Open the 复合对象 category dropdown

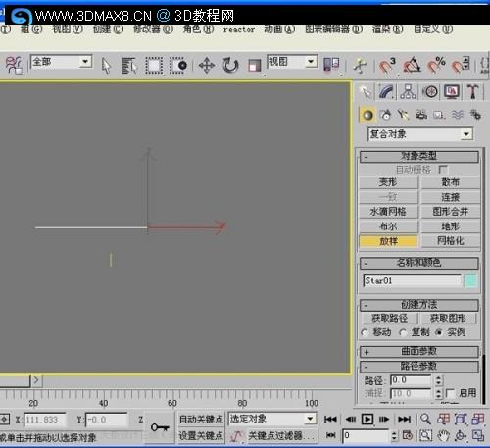(466, 134)
